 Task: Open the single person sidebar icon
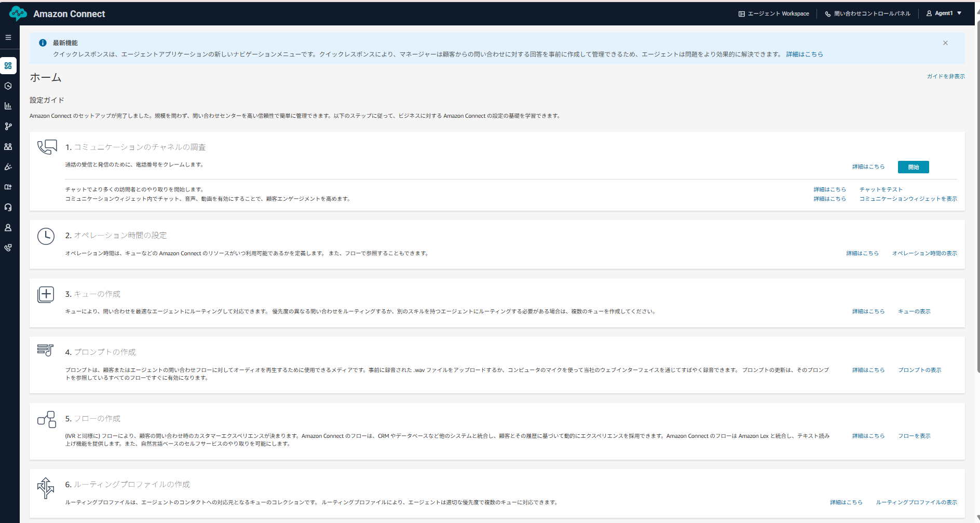click(8, 227)
